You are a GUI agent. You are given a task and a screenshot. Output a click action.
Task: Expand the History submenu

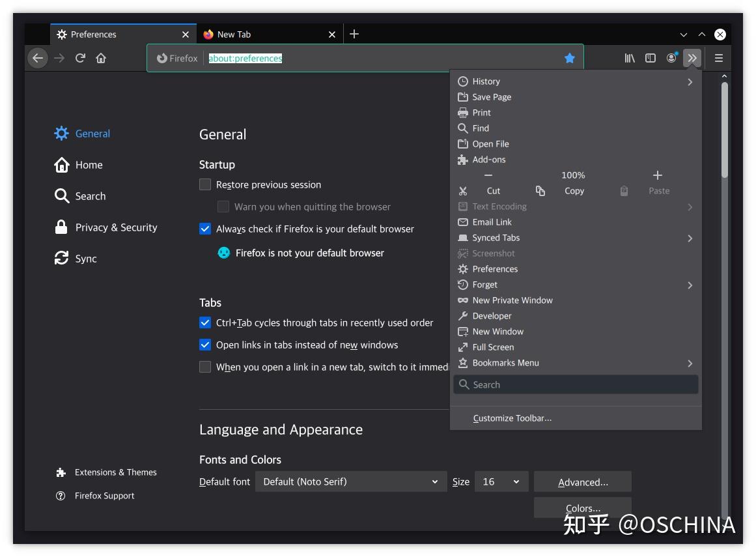[x=576, y=81]
